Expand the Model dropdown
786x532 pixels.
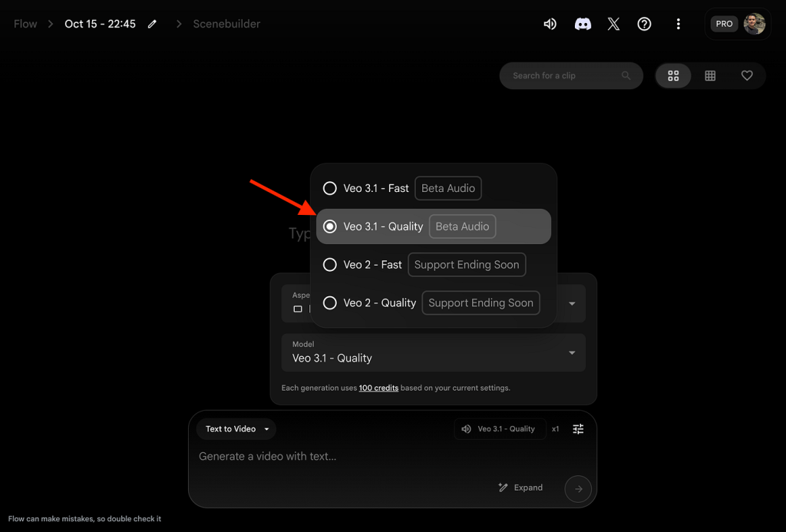(x=571, y=353)
